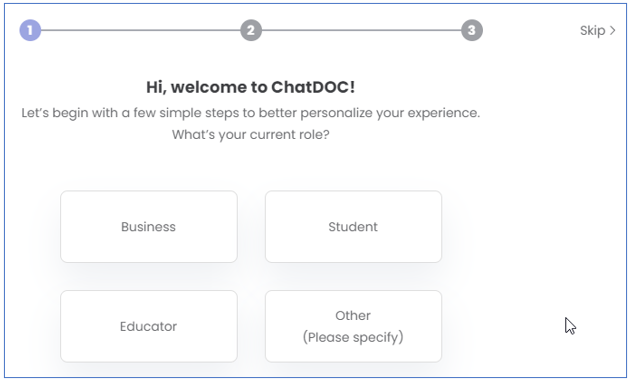Click the "Let's begin with a few simple steps" sentence
This screenshot has height=379, width=628.
tap(251, 113)
